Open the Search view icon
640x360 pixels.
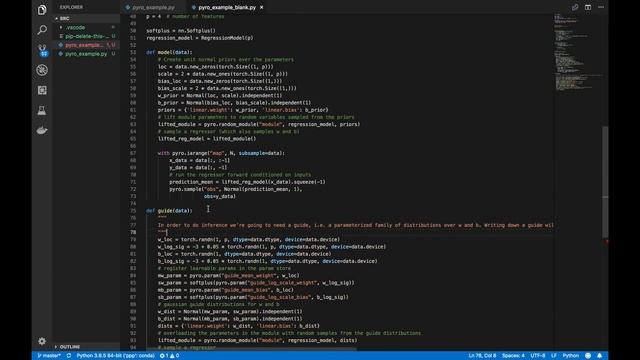tap(42, 30)
